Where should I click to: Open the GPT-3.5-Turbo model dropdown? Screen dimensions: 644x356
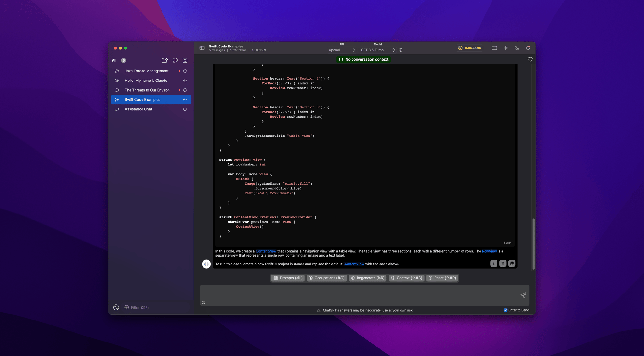[x=377, y=50]
